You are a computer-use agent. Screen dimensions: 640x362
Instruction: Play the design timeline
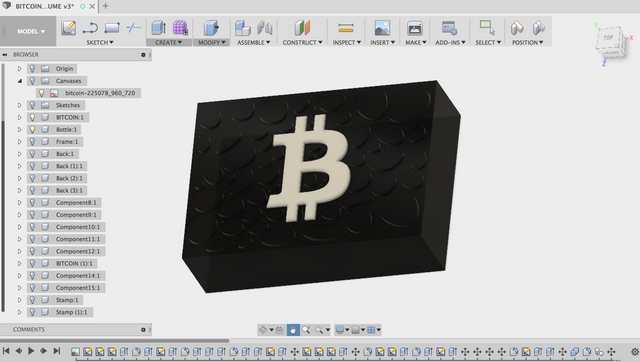click(x=31, y=351)
